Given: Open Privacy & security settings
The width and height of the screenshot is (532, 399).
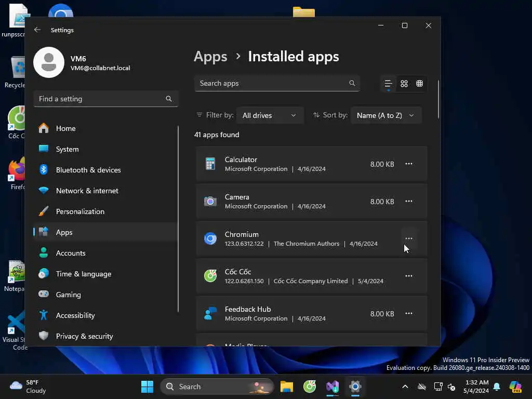Looking at the screenshot, I should click(x=105, y=336).
